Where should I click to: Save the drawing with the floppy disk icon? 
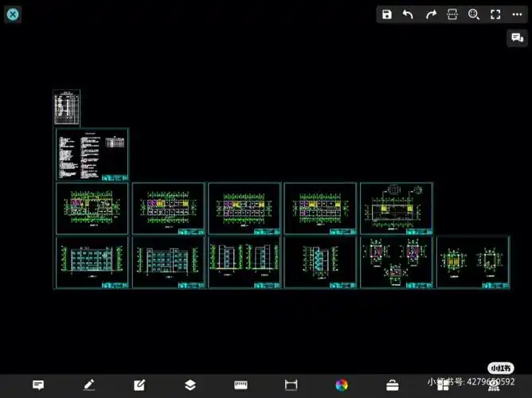tap(386, 14)
